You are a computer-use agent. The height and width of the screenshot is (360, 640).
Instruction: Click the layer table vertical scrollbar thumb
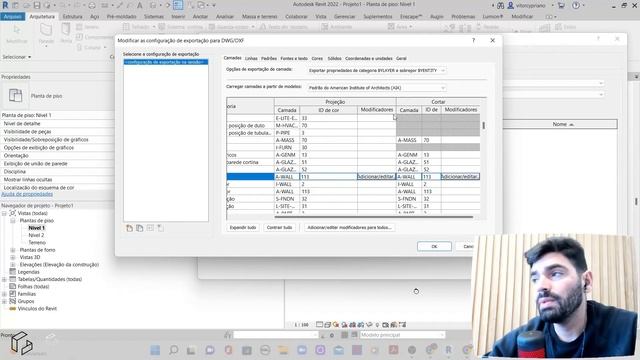coord(484,125)
